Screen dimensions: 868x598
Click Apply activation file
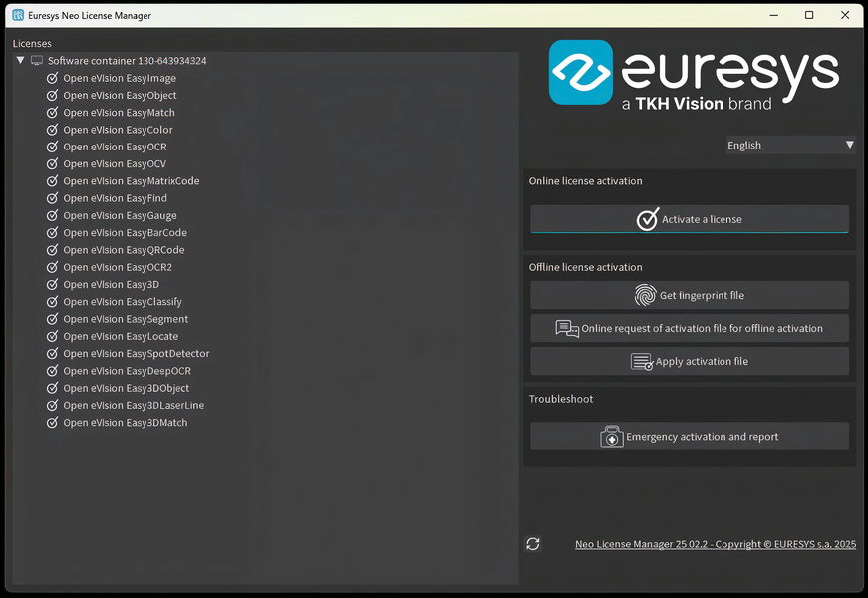(689, 361)
